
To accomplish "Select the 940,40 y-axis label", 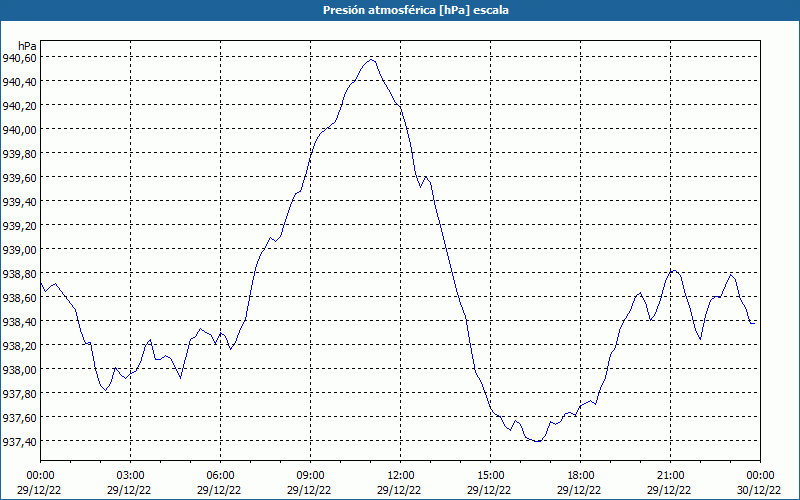I will click(19, 82).
